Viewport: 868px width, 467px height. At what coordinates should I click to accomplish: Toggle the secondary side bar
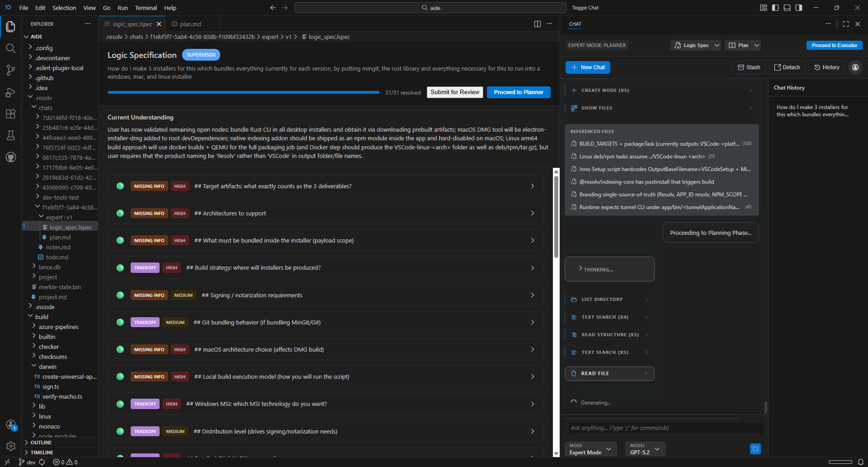pos(799,8)
